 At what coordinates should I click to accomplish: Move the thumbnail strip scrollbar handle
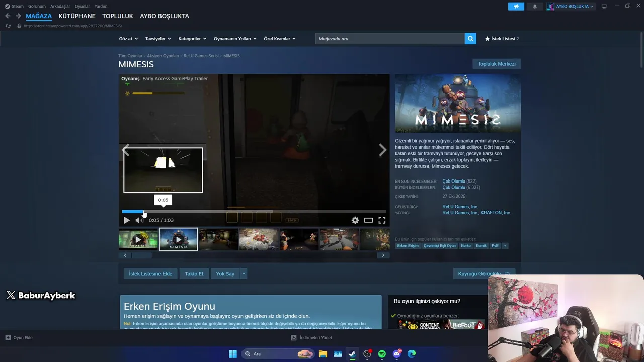[142, 255]
